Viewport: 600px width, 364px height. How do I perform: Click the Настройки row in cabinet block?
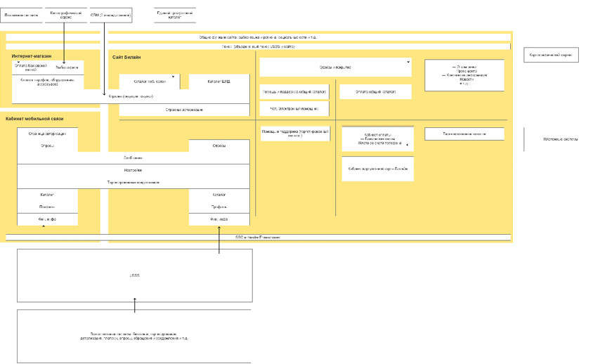pos(133,170)
